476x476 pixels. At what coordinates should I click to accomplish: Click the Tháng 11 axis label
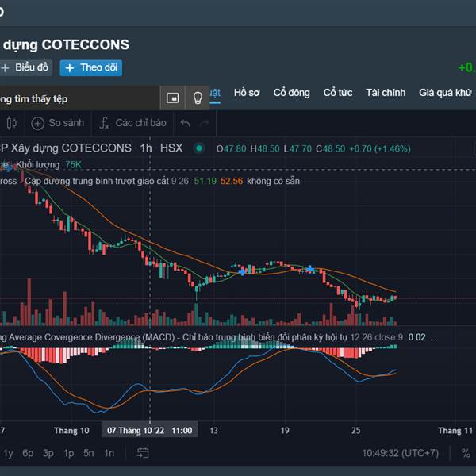pyautogui.click(x=455, y=431)
